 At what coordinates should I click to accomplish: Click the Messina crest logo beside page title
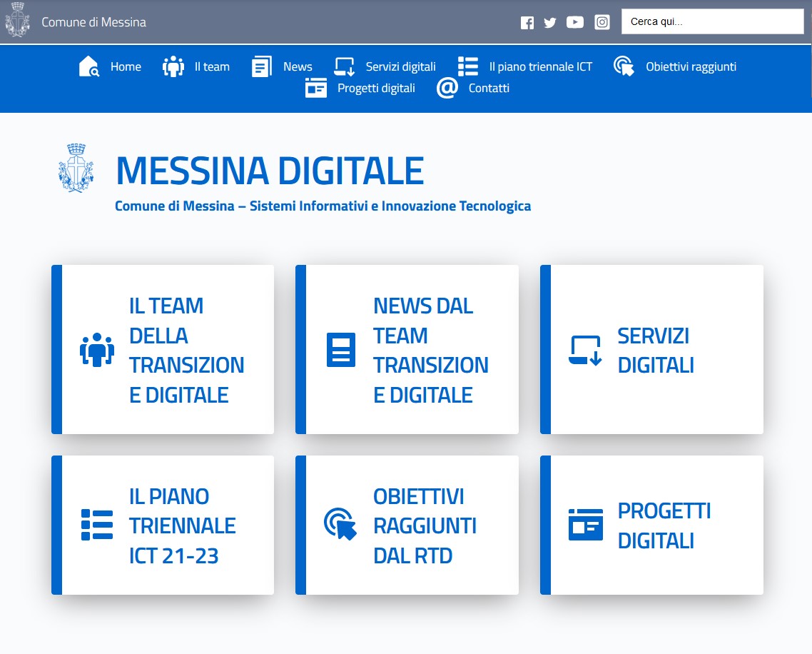click(76, 168)
